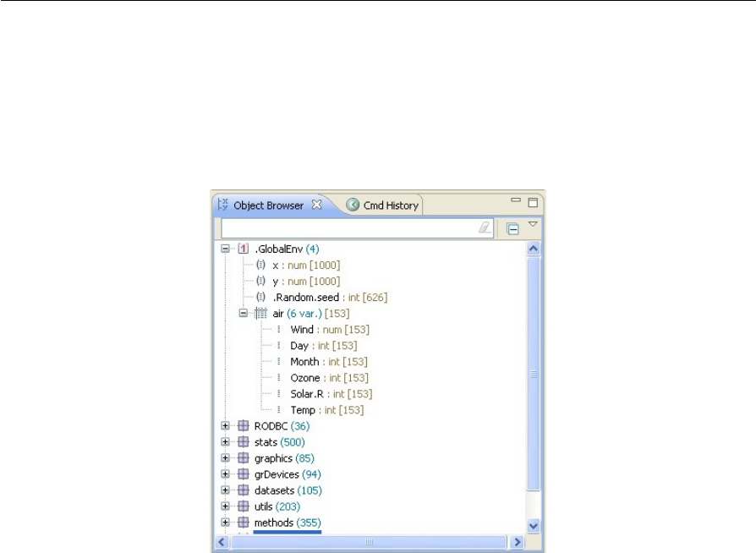The image size is (756, 553).
Task: Select the 'methods (355)' label
Action: [x=288, y=523]
